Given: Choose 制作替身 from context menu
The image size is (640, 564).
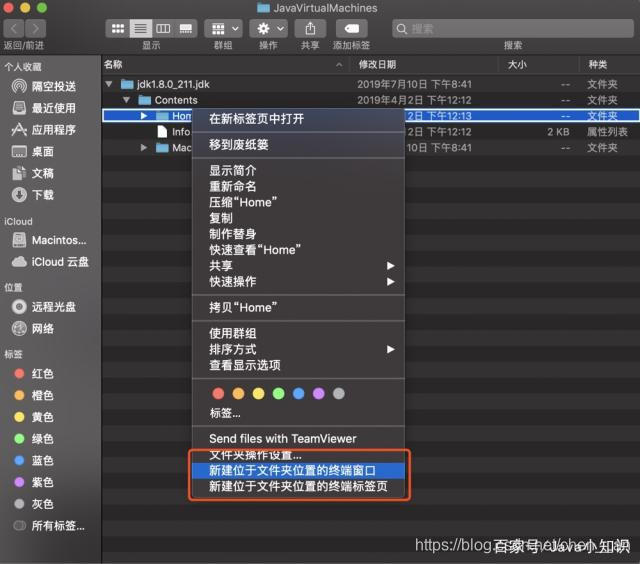Looking at the screenshot, I should pyautogui.click(x=298, y=234).
